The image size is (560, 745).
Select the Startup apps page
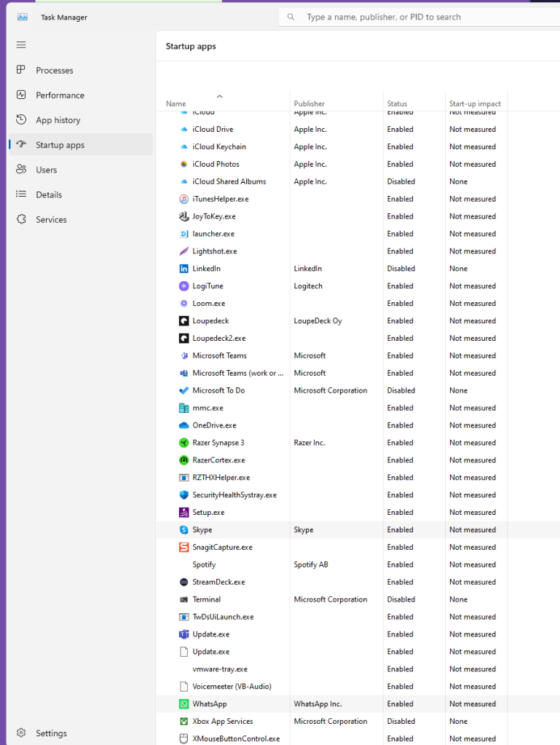pyautogui.click(x=81, y=144)
